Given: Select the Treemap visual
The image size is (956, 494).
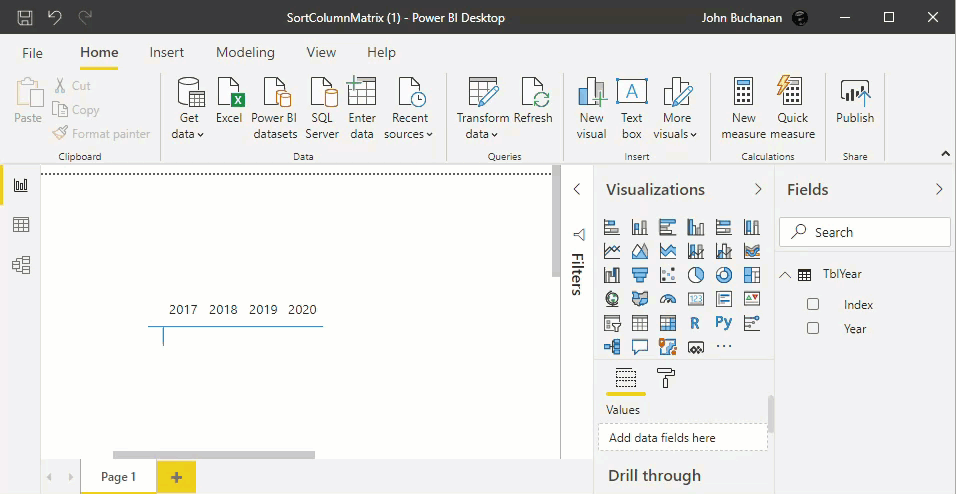Looking at the screenshot, I should tap(752, 275).
